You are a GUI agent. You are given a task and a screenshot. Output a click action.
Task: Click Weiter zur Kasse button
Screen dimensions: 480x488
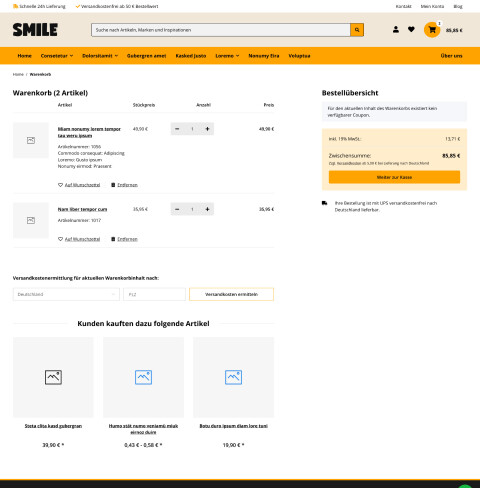(x=394, y=177)
